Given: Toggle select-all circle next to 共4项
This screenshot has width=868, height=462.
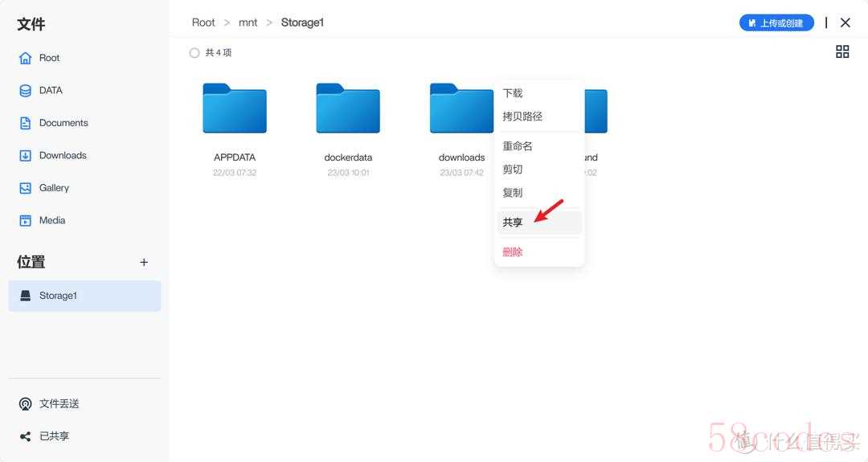Looking at the screenshot, I should (194, 52).
